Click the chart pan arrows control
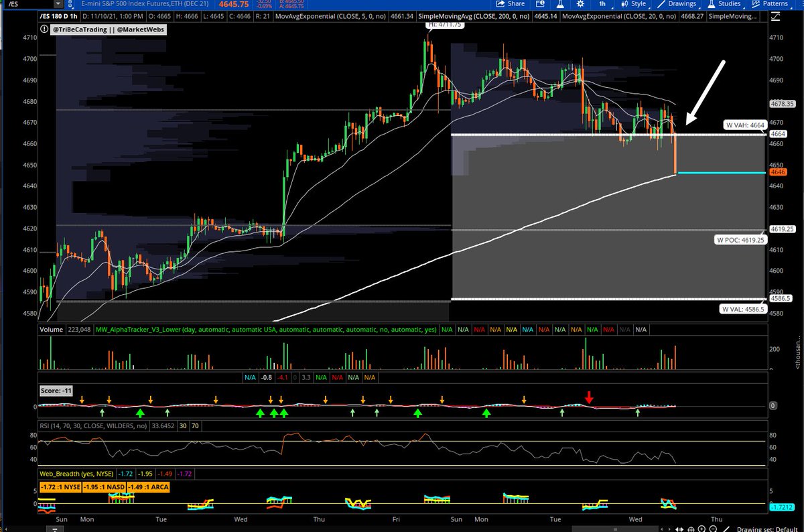The image size is (804, 532). 680,529
